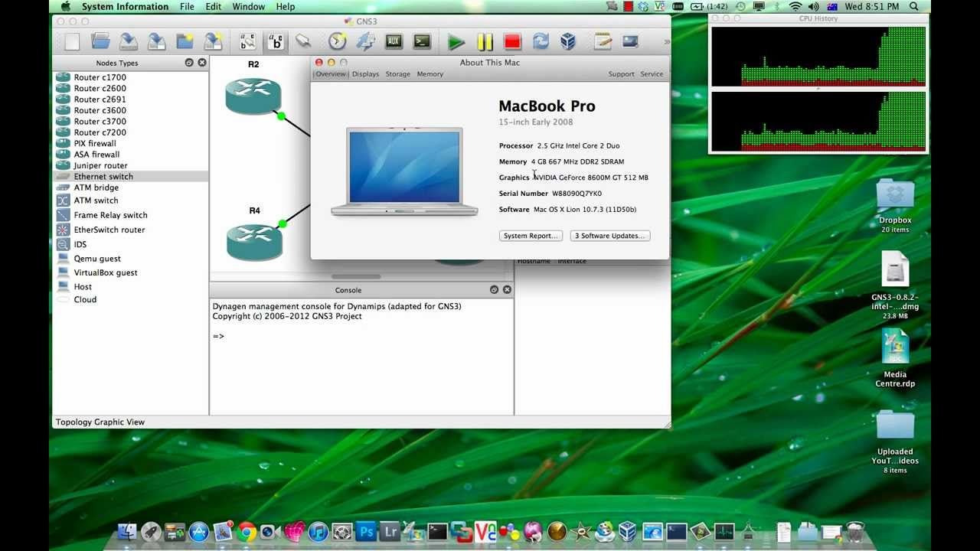Switch to the Memory tab
This screenshot has width=980, height=551.
[x=430, y=74]
